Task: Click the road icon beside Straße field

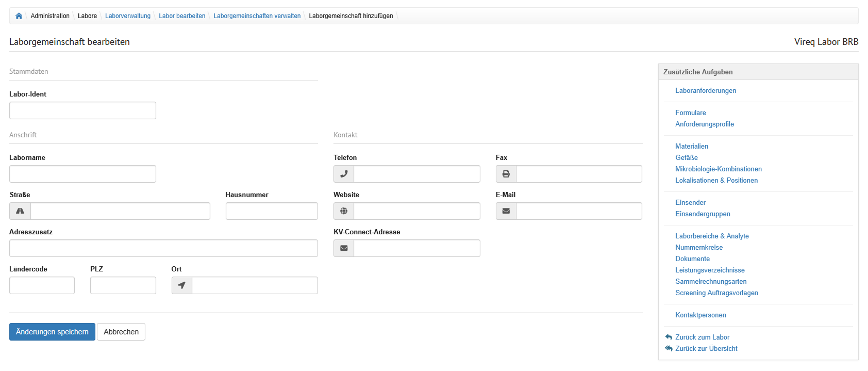Action: (x=20, y=211)
